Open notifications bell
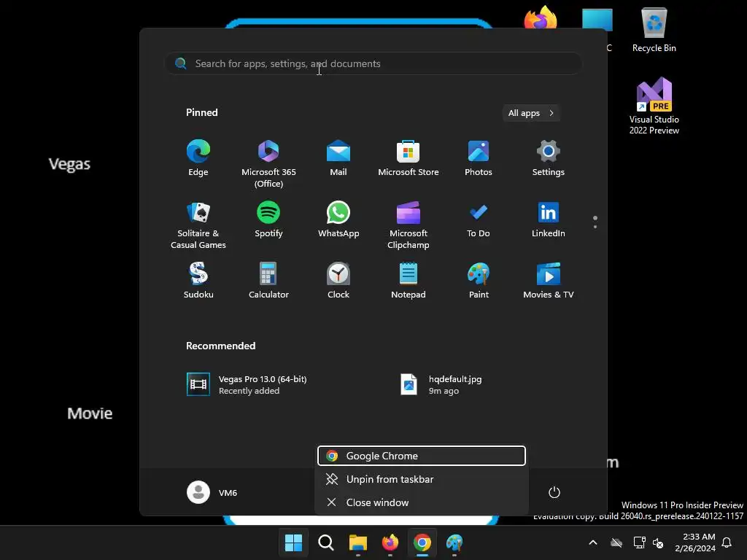The width and height of the screenshot is (747, 560). click(x=727, y=542)
